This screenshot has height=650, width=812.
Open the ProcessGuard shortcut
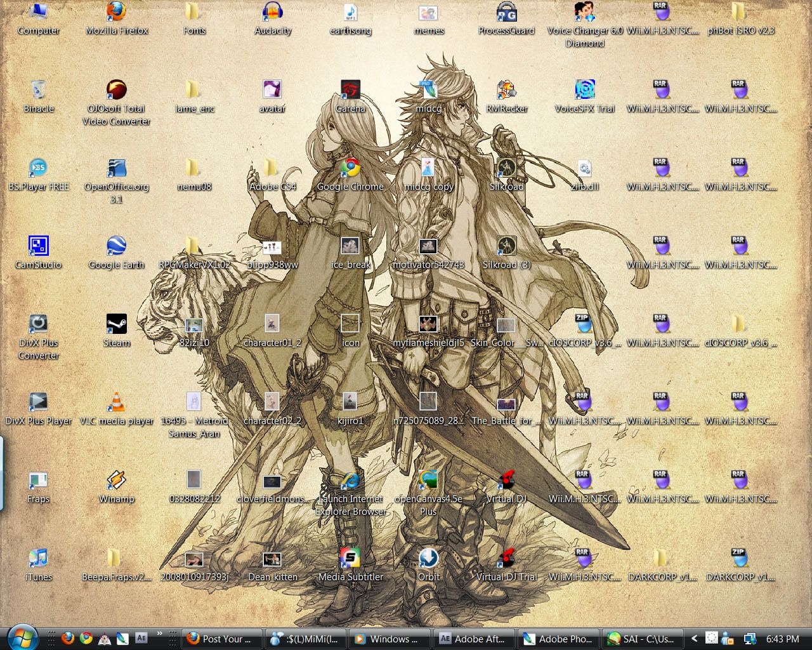[x=506, y=18]
